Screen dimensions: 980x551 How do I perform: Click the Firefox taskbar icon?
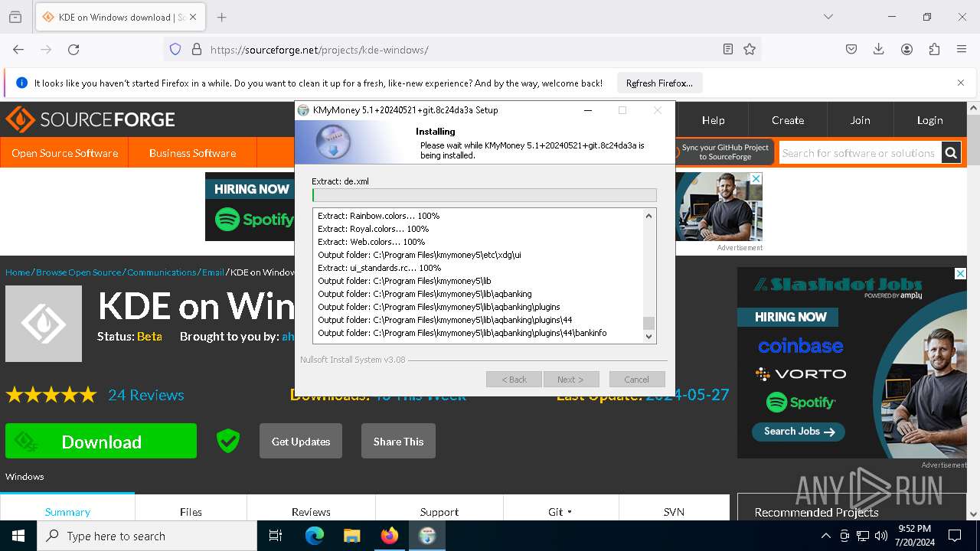tap(390, 536)
